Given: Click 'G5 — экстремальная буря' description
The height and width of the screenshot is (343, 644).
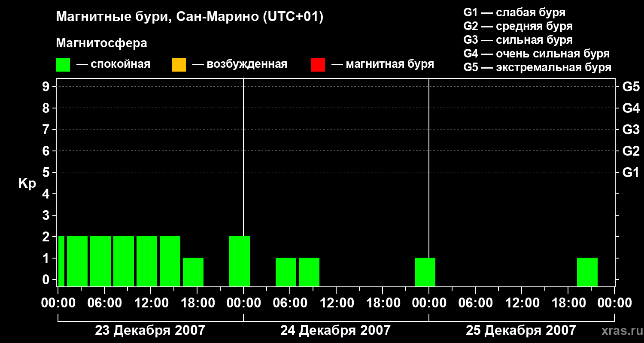Looking at the screenshot, I should point(538,67).
